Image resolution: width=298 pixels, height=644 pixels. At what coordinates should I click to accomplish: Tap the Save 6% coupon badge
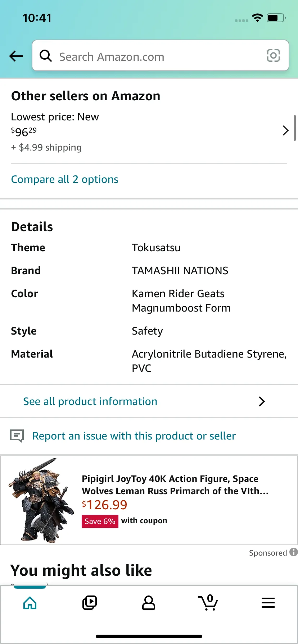click(x=100, y=521)
